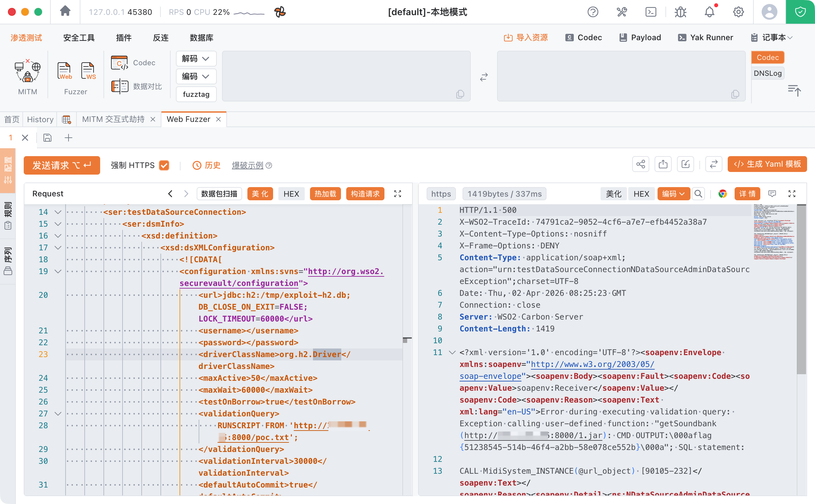
Task: Click the share icon beside Yaml button
Action: pyautogui.click(x=640, y=164)
